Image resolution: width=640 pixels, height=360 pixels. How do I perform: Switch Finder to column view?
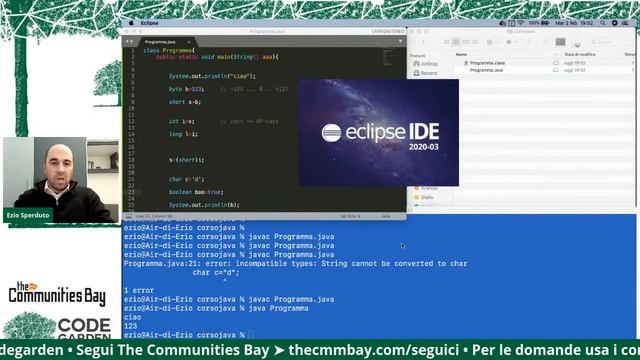[x=466, y=42]
